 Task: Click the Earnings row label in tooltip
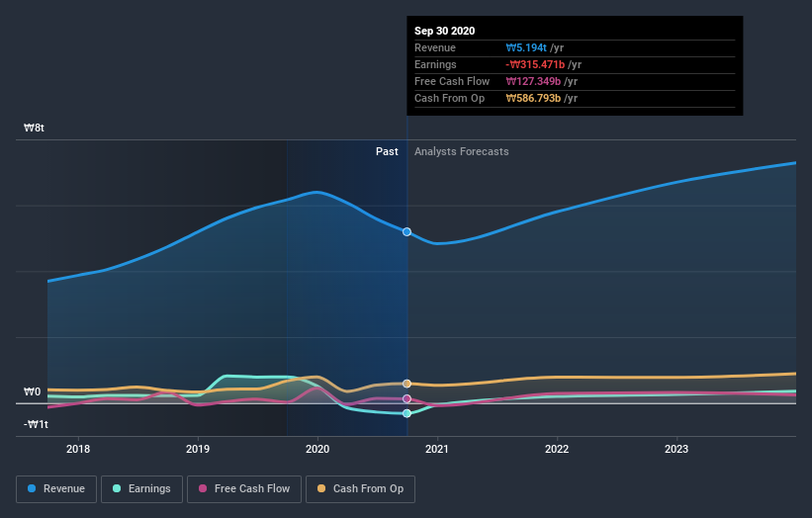click(435, 64)
